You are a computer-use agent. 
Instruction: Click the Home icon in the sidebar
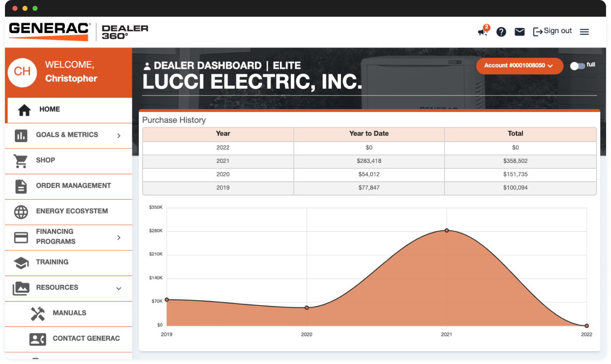[x=23, y=108]
